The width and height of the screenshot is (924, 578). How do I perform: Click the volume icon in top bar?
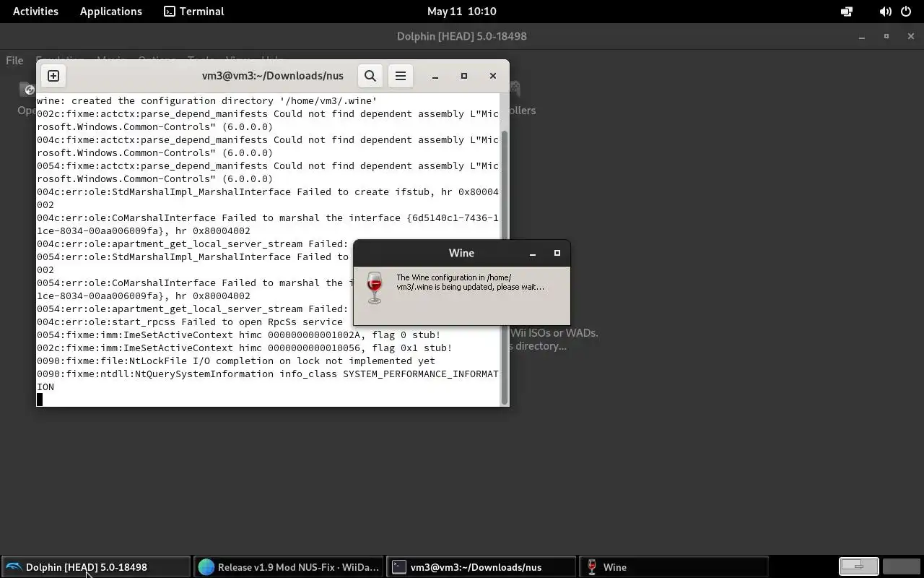[885, 12]
